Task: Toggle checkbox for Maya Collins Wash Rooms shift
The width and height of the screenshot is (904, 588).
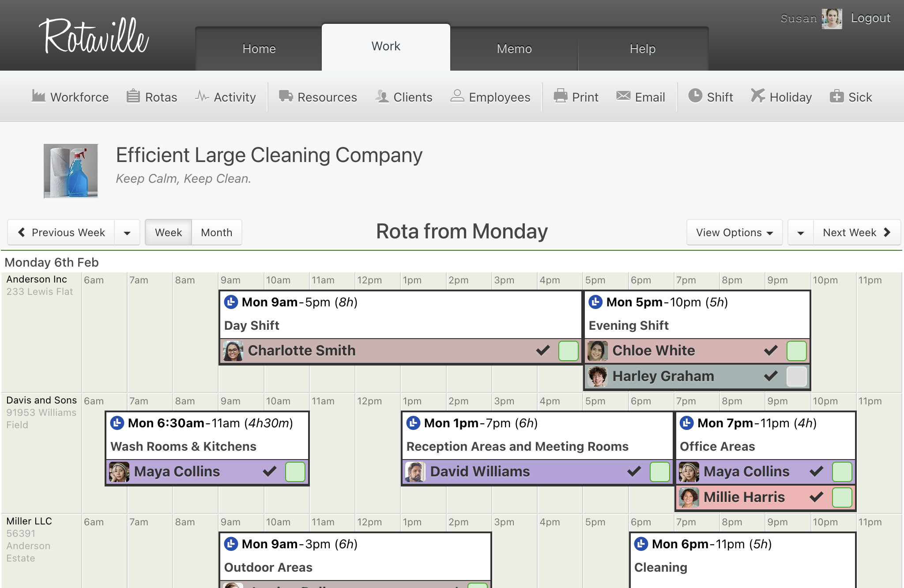Action: click(x=295, y=472)
